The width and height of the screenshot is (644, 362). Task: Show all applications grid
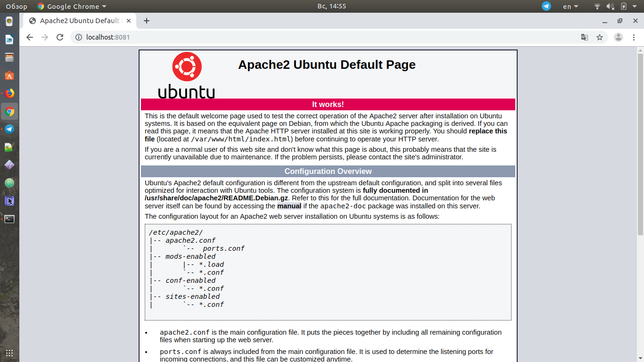coord(9,353)
